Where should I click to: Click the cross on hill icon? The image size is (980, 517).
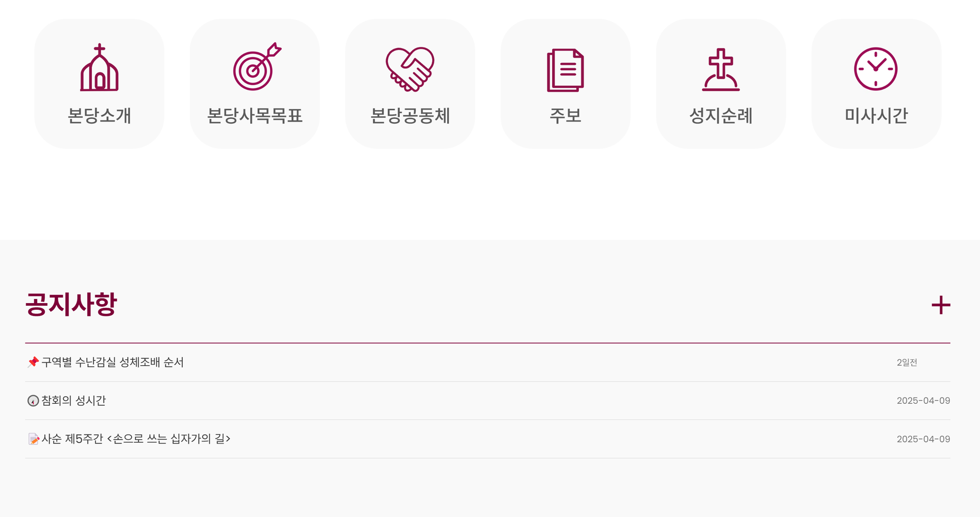pos(721,69)
